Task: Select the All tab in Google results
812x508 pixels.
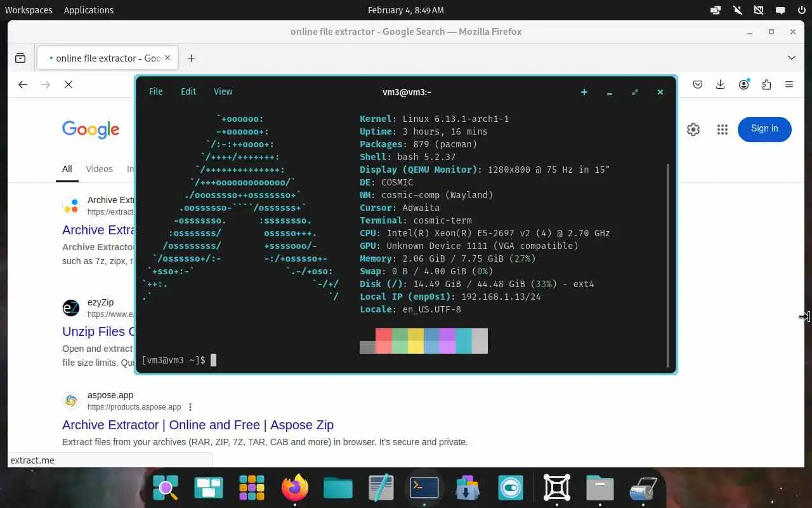Action: click(67, 169)
